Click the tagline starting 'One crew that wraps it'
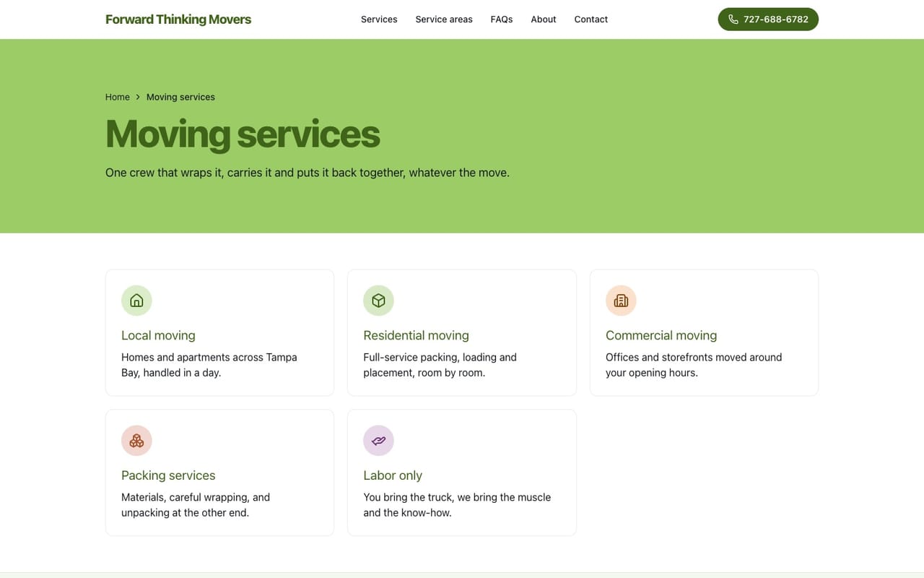924x578 pixels. coord(308,173)
